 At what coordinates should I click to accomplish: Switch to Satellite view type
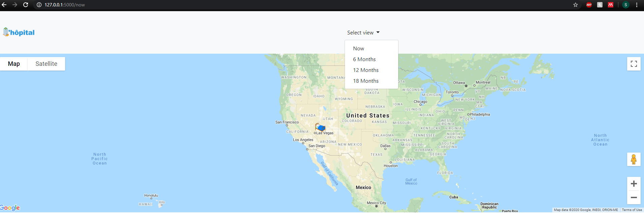(x=46, y=64)
